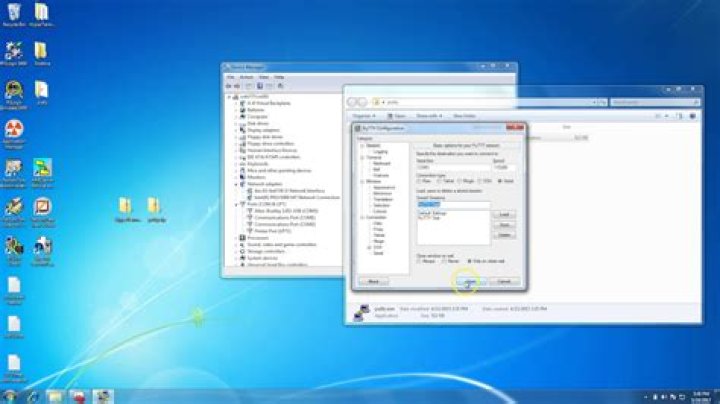The width and height of the screenshot is (720, 404).
Task: Expand the Processors node in Device Manager
Action: coord(237,238)
